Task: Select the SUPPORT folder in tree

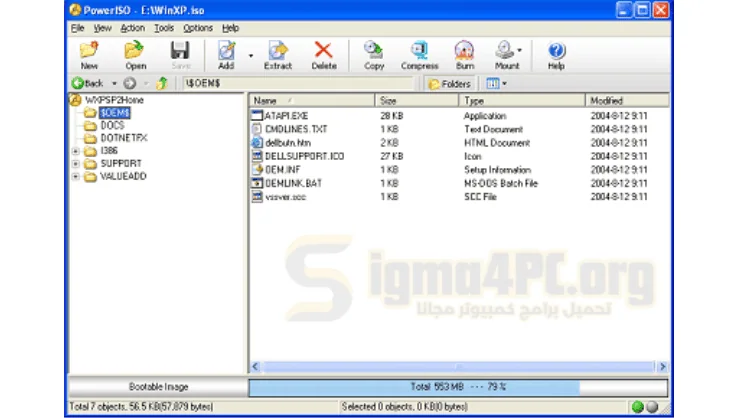Action: [x=121, y=164]
